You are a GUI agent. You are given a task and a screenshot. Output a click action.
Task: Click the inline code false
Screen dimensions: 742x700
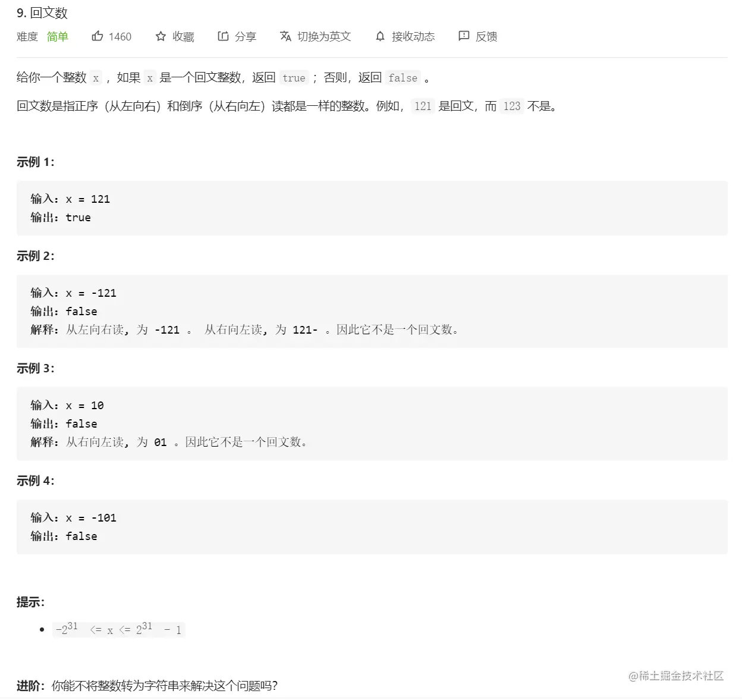pyautogui.click(x=403, y=78)
